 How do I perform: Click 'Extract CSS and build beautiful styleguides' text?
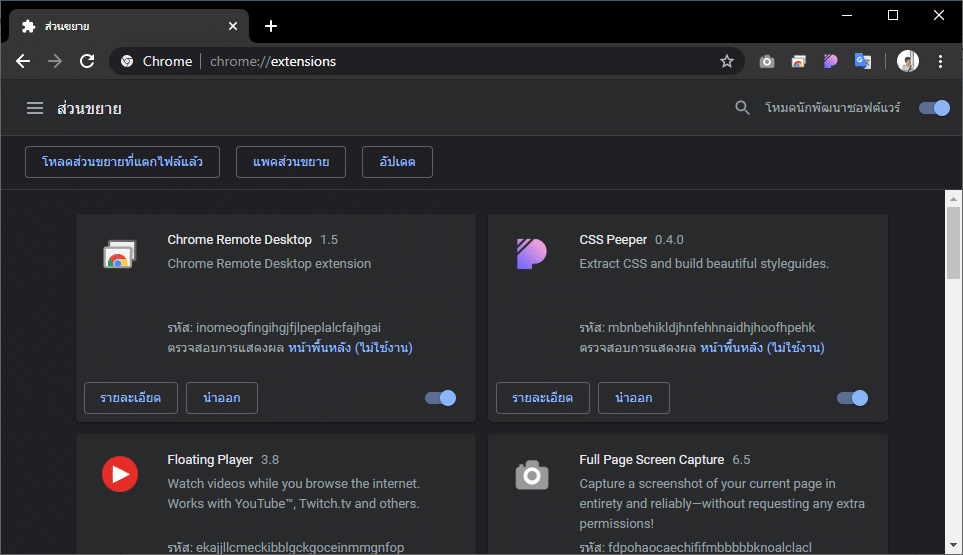click(704, 264)
